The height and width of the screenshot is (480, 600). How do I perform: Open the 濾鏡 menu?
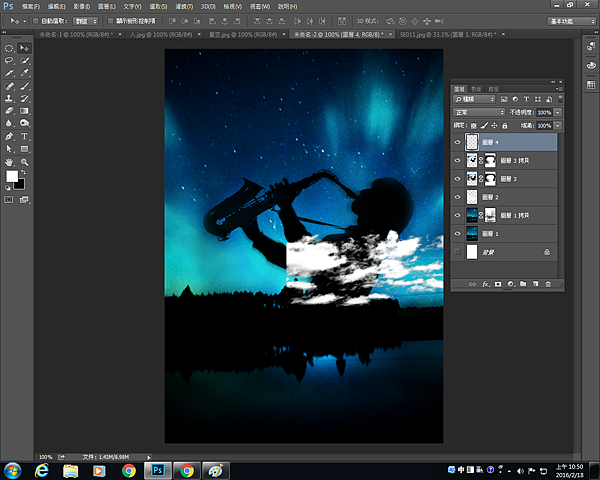pyautogui.click(x=184, y=6)
